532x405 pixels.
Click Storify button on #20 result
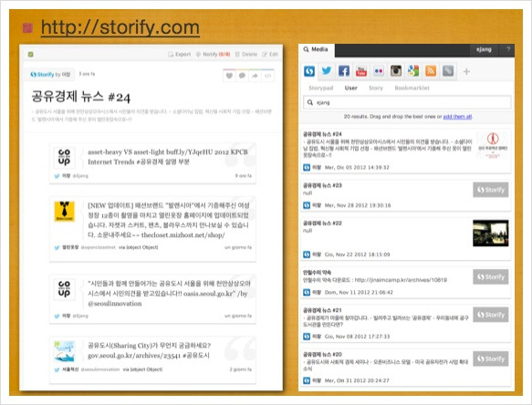point(491,358)
